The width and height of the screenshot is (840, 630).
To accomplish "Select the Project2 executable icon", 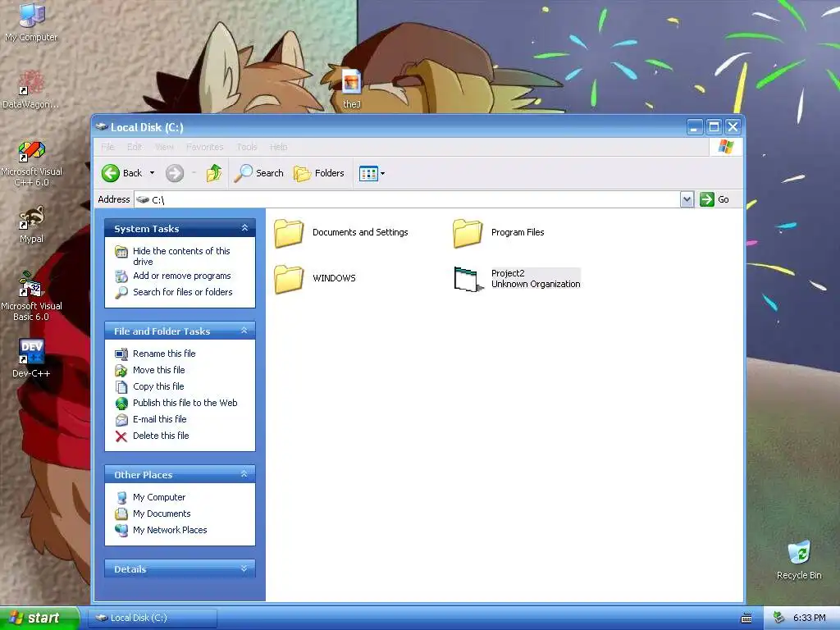I will pyautogui.click(x=468, y=279).
